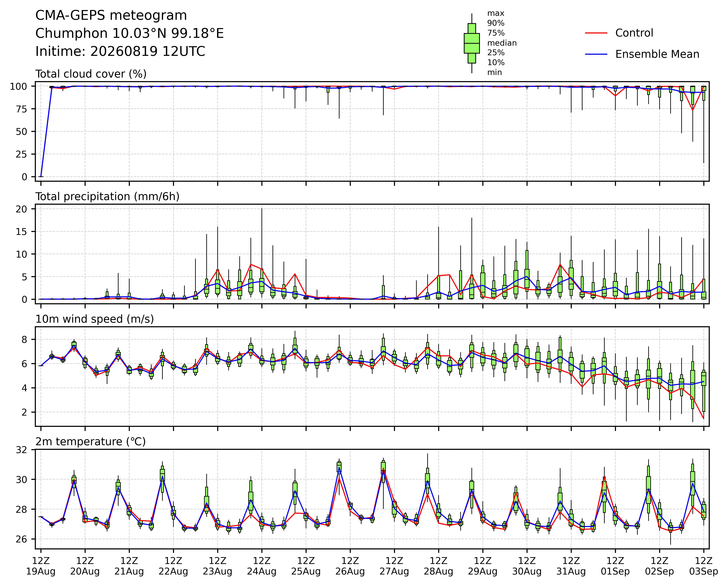The height and width of the screenshot is (586, 728).
Task: Click the '12Z 03Sep' x-axis label
Action: pos(704,566)
